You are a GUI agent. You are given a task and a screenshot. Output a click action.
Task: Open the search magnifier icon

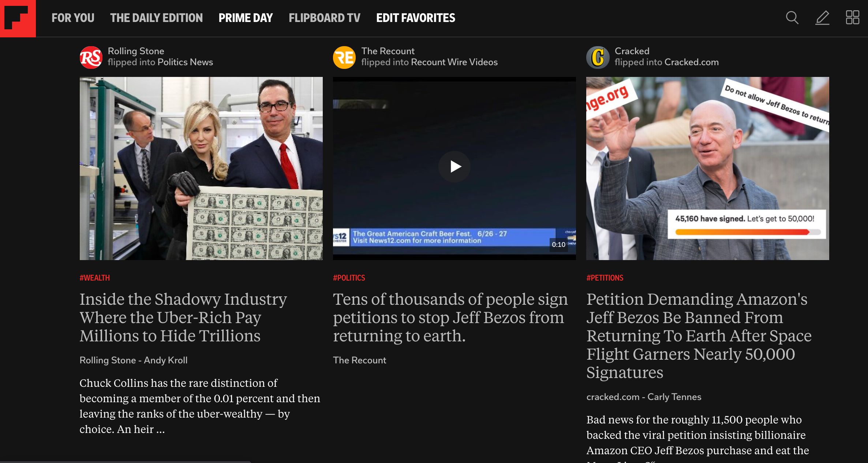(x=792, y=18)
